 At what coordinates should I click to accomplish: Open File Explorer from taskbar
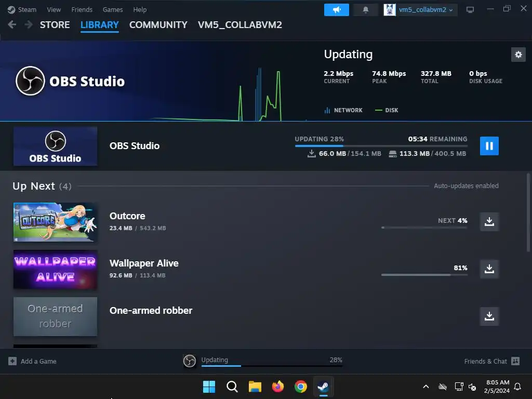click(255, 387)
